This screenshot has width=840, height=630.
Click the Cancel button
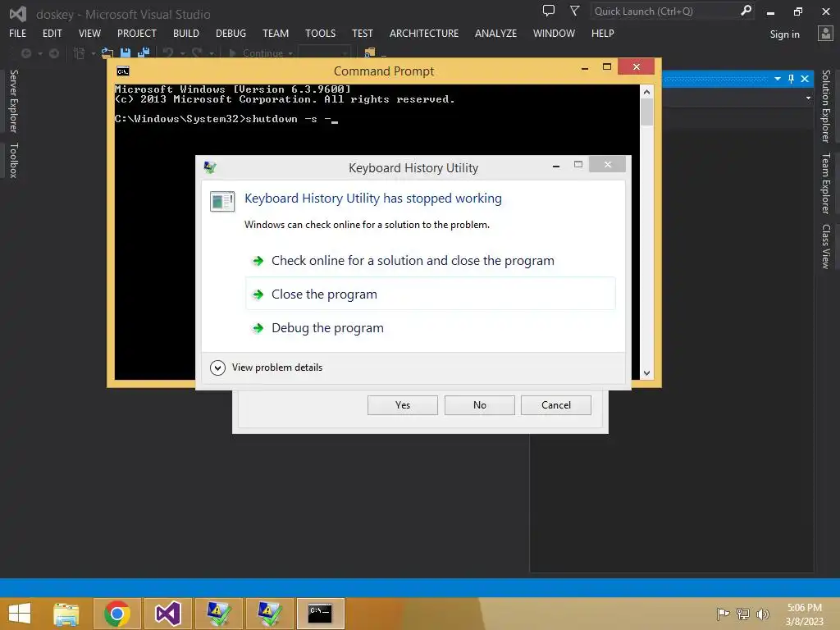556,405
